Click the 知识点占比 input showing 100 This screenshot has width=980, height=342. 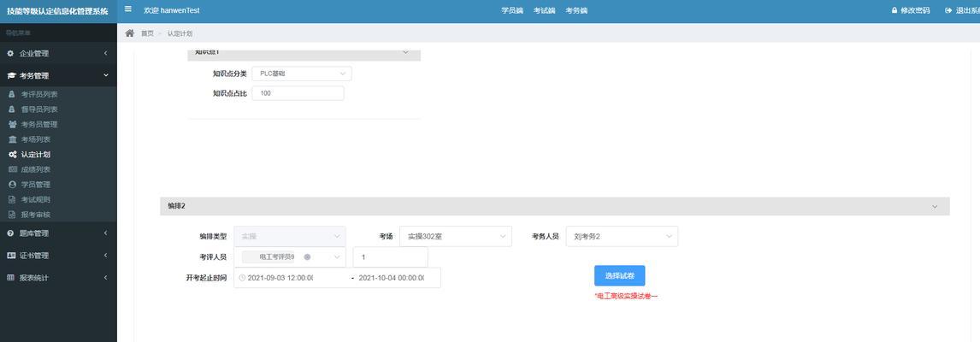tap(298, 93)
